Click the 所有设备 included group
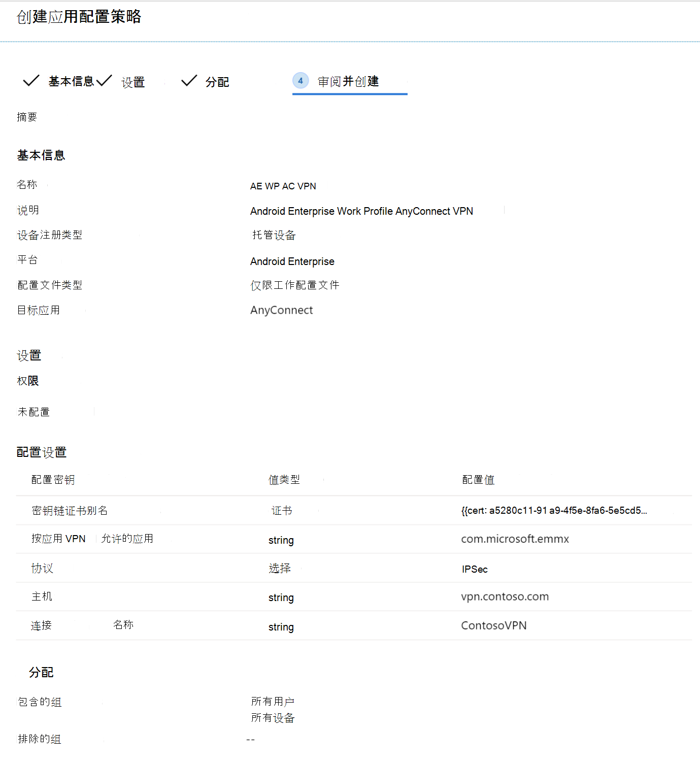This screenshot has width=700, height=763. coord(273,718)
